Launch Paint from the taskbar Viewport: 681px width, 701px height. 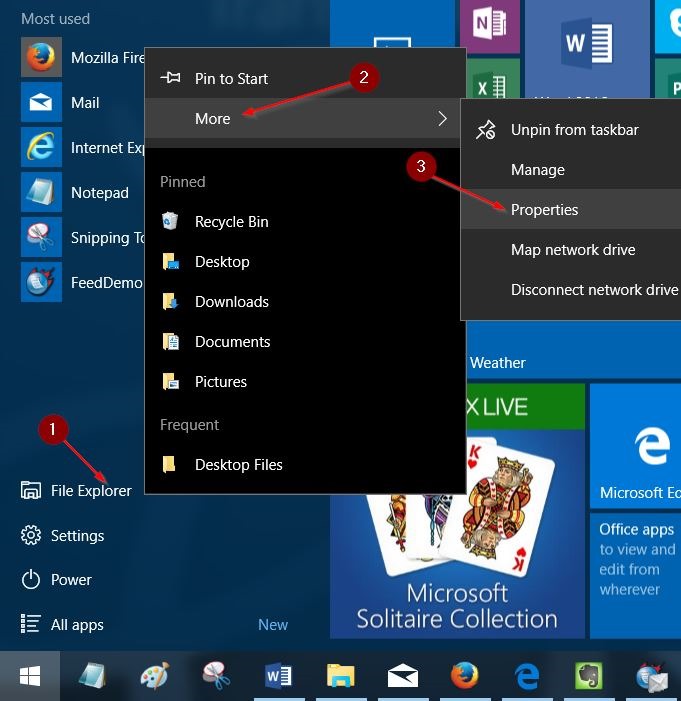point(155,676)
